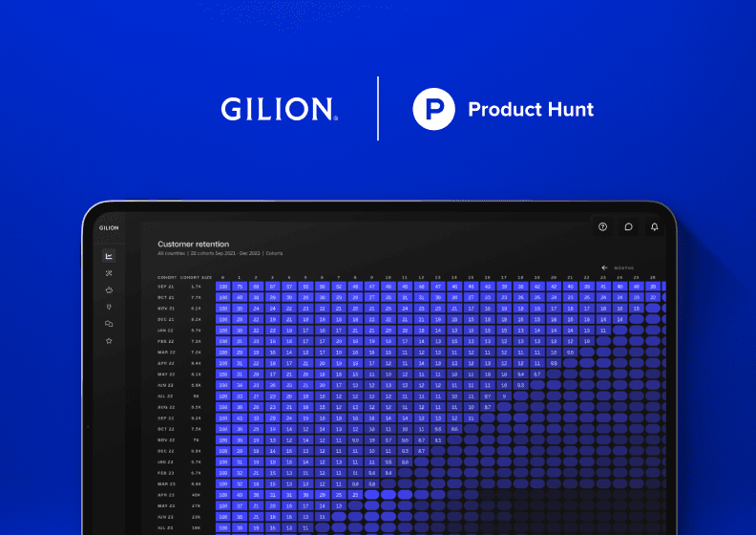This screenshot has height=535, width=756.
Task: Click the 46K cohort size for APR 23
Action: click(197, 495)
